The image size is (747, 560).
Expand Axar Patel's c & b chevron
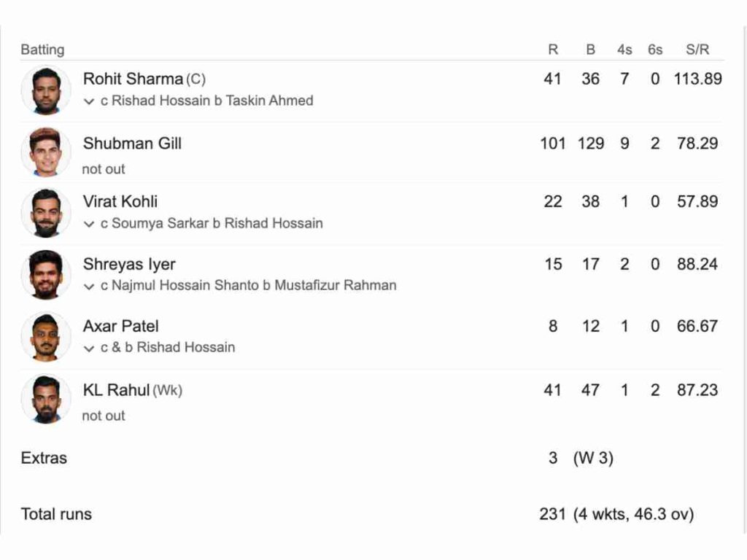[x=89, y=348]
